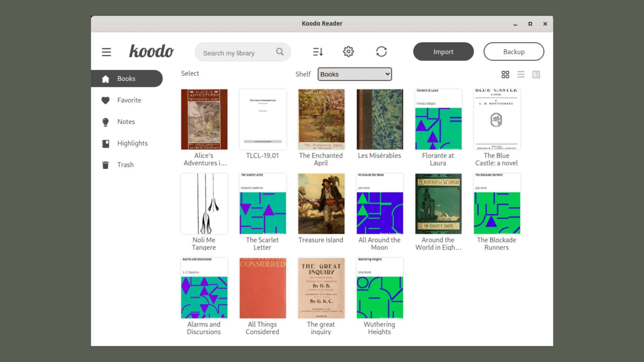Click the Favorite heart icon

[x=105, y=100]
